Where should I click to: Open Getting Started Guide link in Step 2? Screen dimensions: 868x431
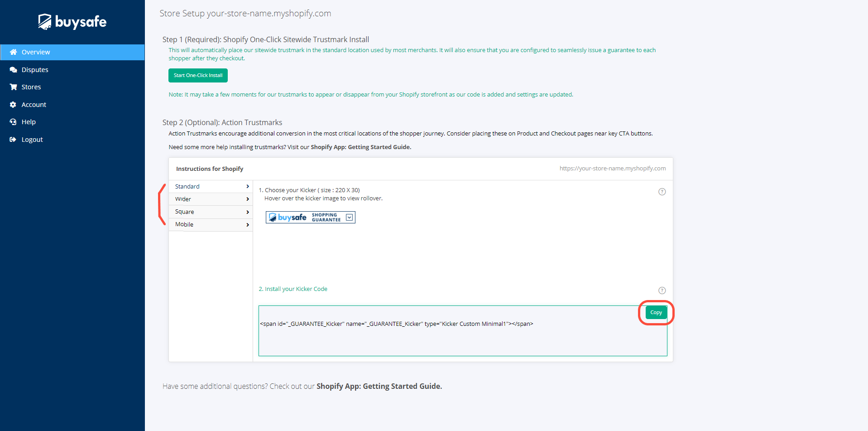361,147
